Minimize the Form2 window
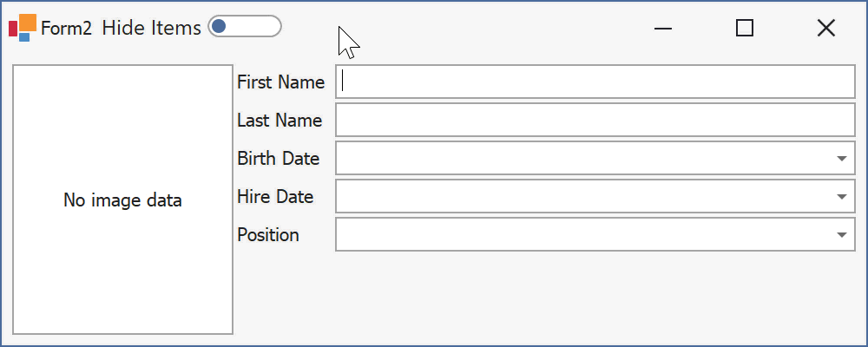The image size is (868, 347). point(662,28)
